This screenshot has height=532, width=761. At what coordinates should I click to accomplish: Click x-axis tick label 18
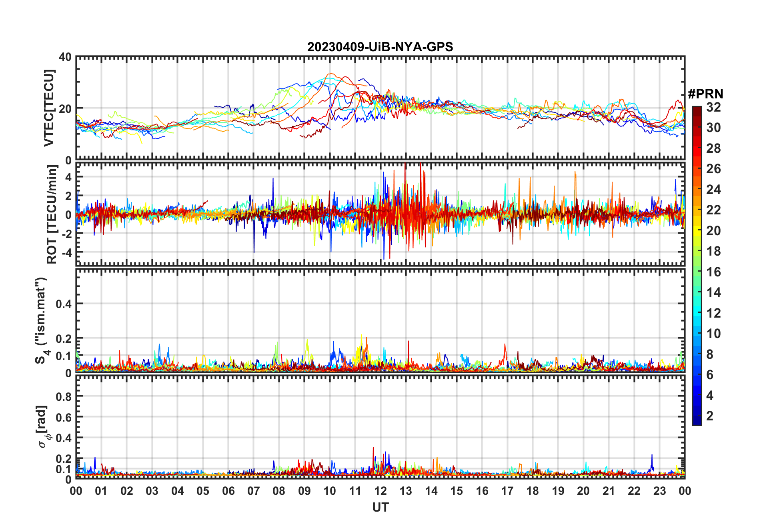pyautogui.click(x=533, y=491)
